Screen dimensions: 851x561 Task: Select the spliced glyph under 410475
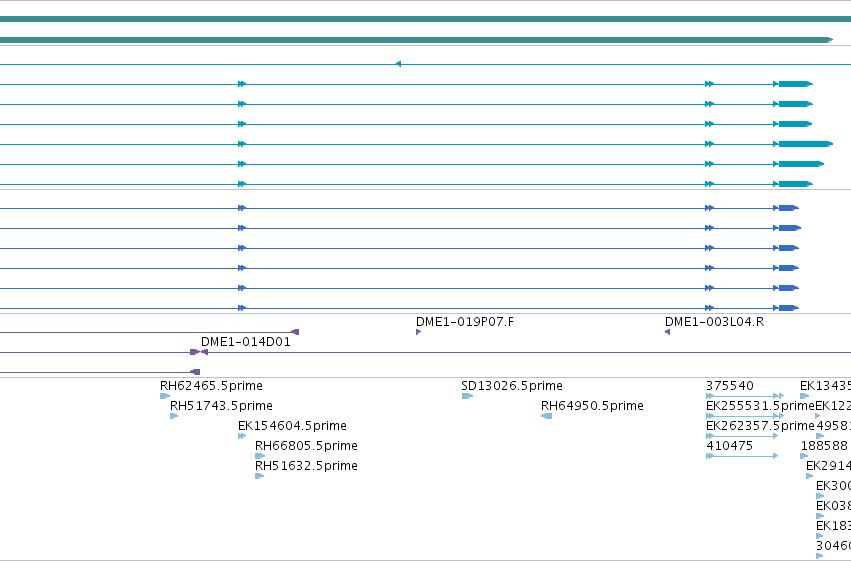742,456
